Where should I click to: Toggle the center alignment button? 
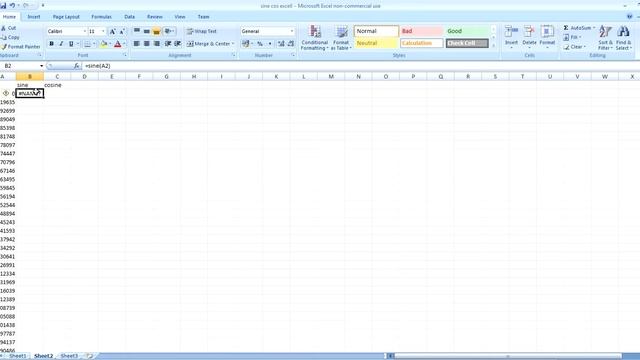(x=147, y=44)
